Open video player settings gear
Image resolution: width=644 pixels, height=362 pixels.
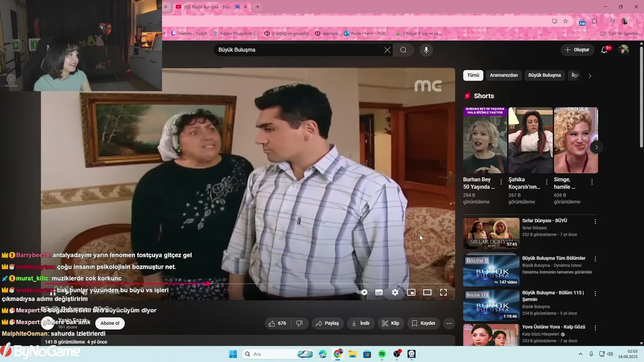point(395,292)
